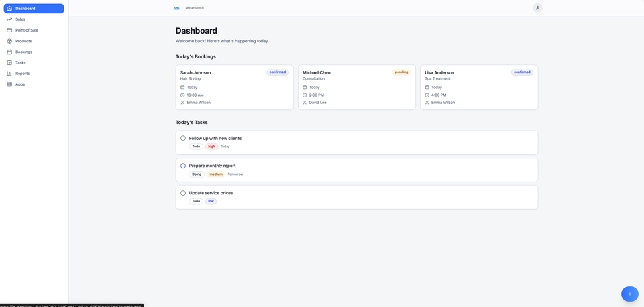
Task: Open the Sales menu item
Action: click(21, 19)
